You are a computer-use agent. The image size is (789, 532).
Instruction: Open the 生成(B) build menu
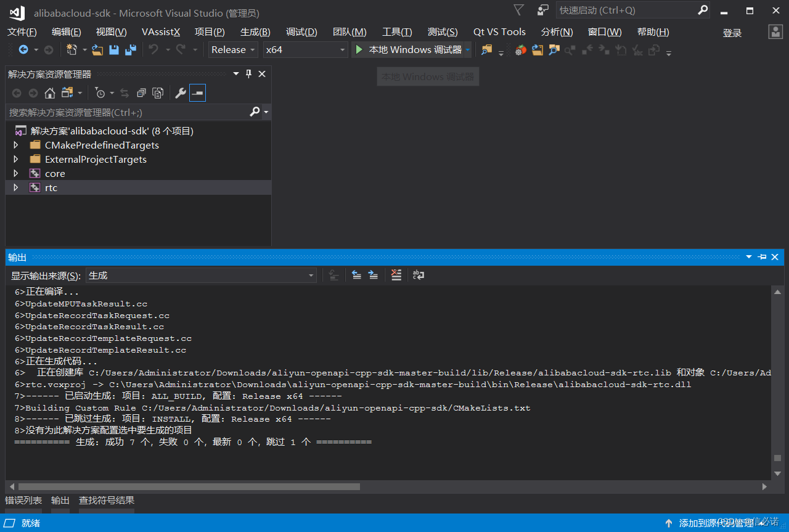click(255, 32)
